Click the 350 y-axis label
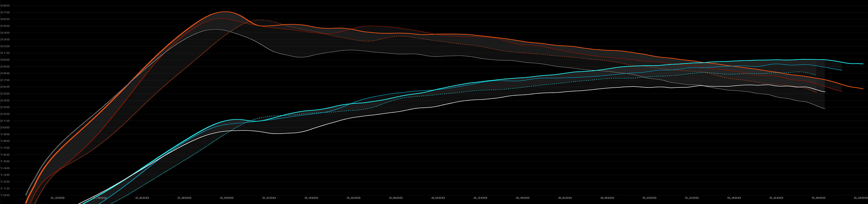868x204 pixels. [x=5, y=26]
